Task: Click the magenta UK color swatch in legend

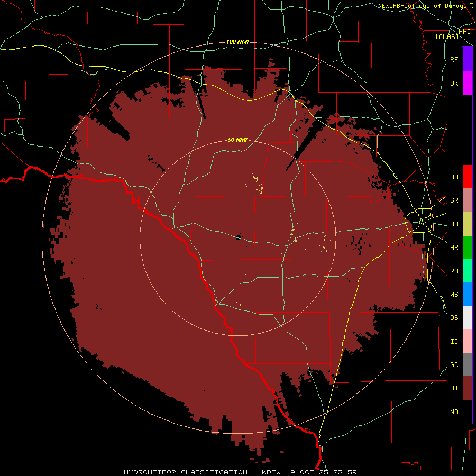Action: click(467, 83)
